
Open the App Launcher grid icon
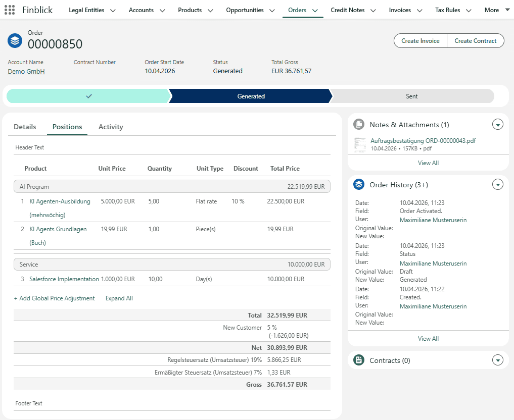(x=10, y=10)
